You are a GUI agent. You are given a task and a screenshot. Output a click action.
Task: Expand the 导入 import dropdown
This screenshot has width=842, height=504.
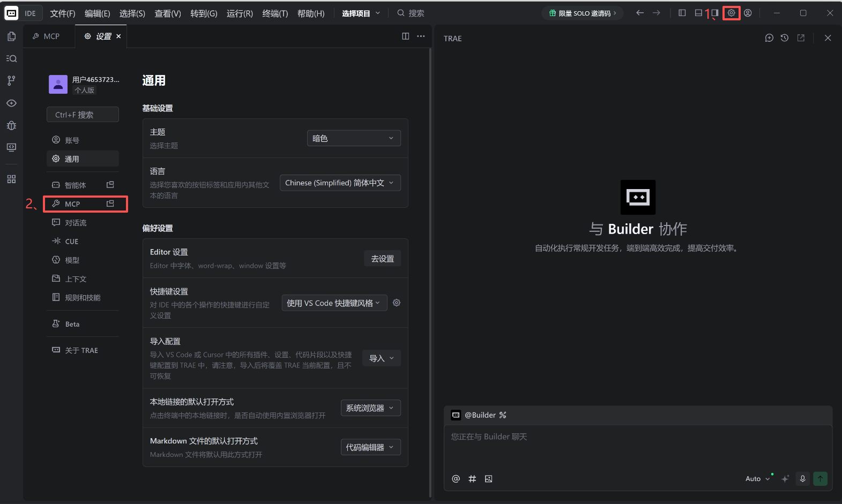point(382,358)
